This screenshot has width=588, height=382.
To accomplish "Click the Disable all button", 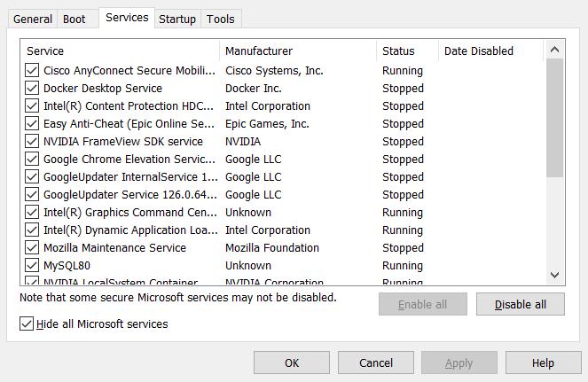I will tap(520, 305).
